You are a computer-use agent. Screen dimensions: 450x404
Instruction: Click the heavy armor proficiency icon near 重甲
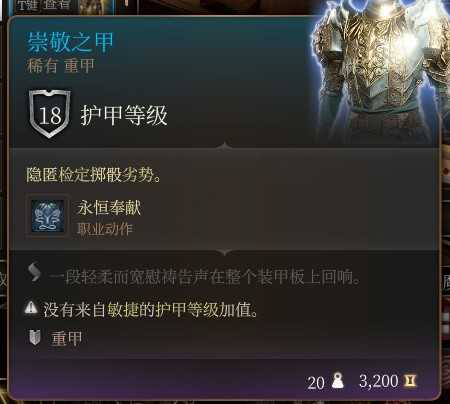tap(35, 337)
